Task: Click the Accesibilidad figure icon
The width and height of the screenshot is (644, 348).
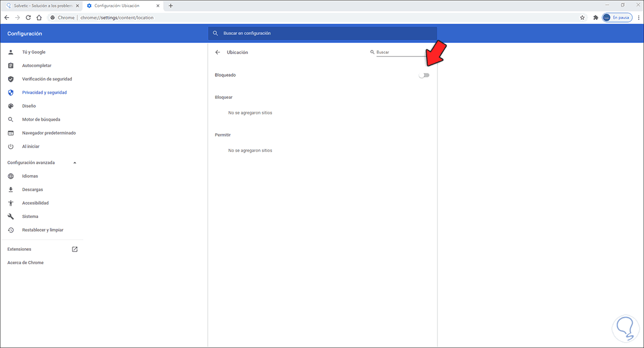Action: point(11,203)
